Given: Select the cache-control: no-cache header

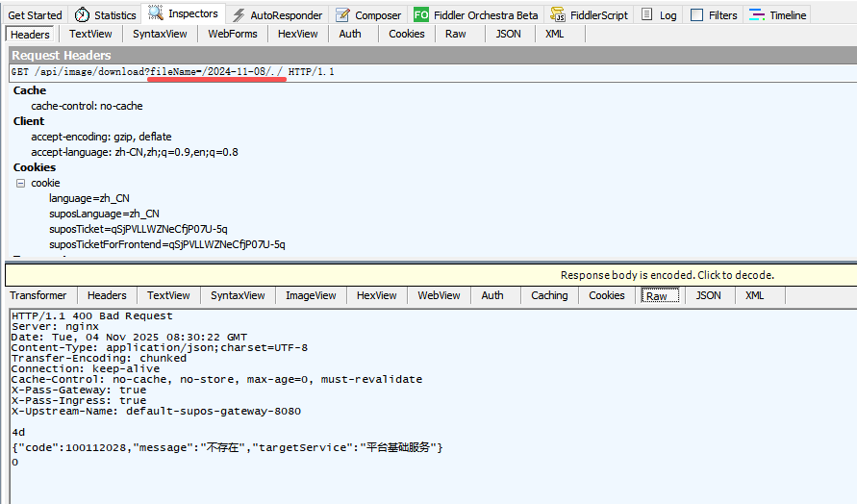Looking at the screenshot, I should [x=87, y=106].
